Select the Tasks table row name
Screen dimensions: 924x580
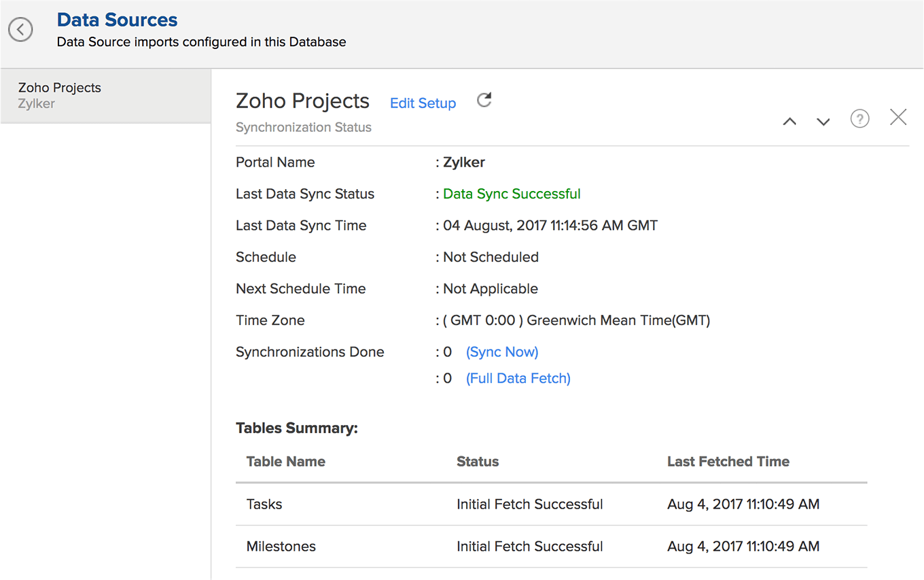coord(264,505)
